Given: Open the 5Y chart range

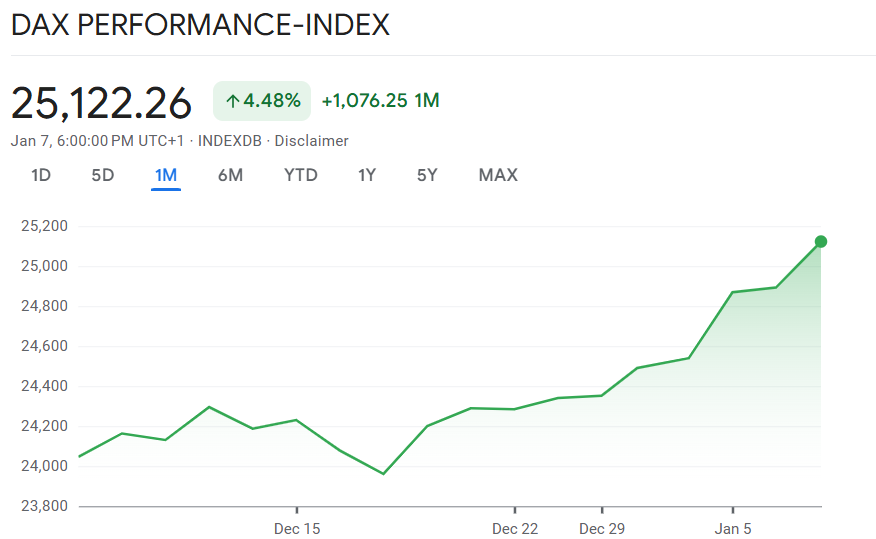Looking at the screenshot, I should tap(427, 176).
